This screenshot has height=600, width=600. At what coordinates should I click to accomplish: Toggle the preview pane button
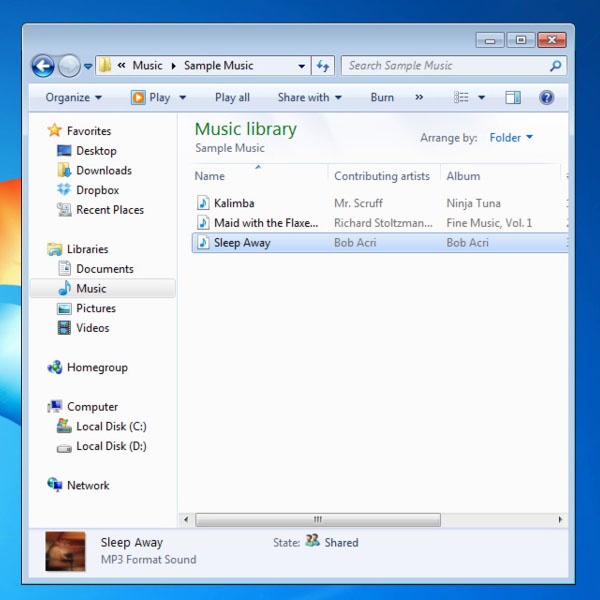tap(513, 98)
